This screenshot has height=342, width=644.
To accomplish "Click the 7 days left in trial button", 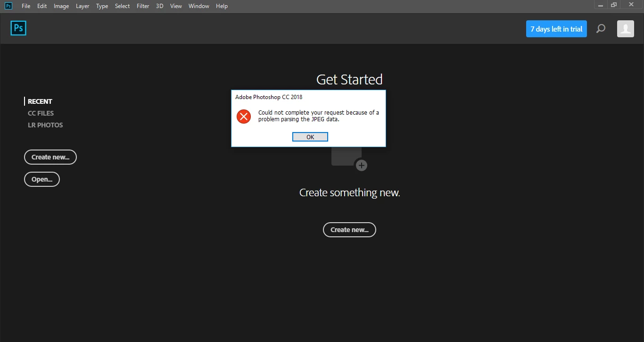I will pos(556,29).
